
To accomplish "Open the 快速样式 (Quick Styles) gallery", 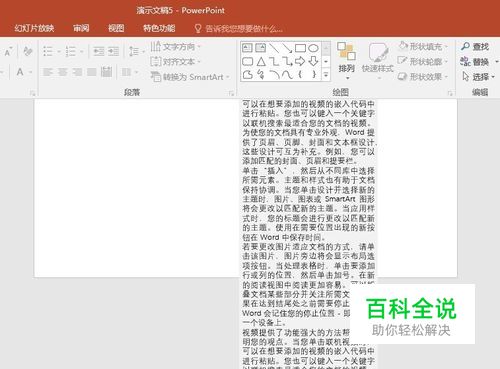I will coord(378,61).
